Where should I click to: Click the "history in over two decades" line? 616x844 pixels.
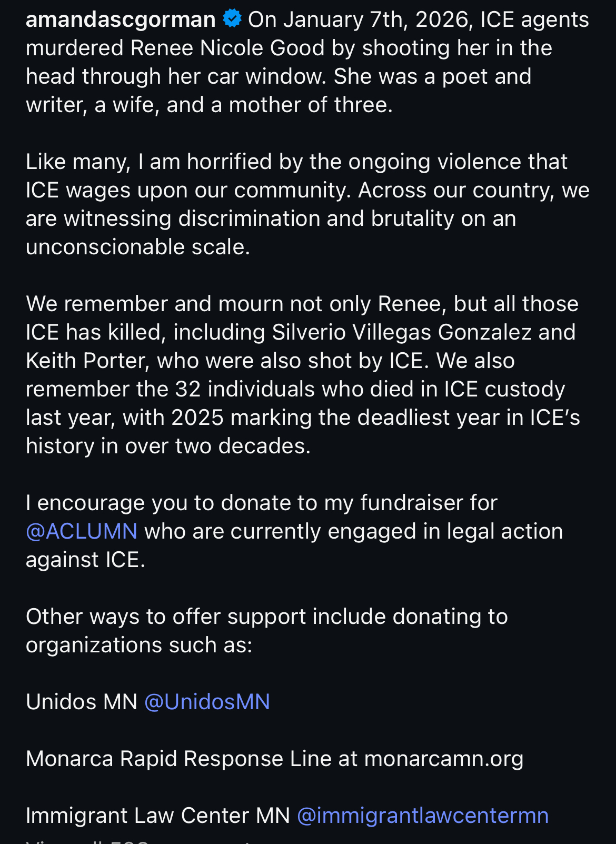[x=168, y=446]
